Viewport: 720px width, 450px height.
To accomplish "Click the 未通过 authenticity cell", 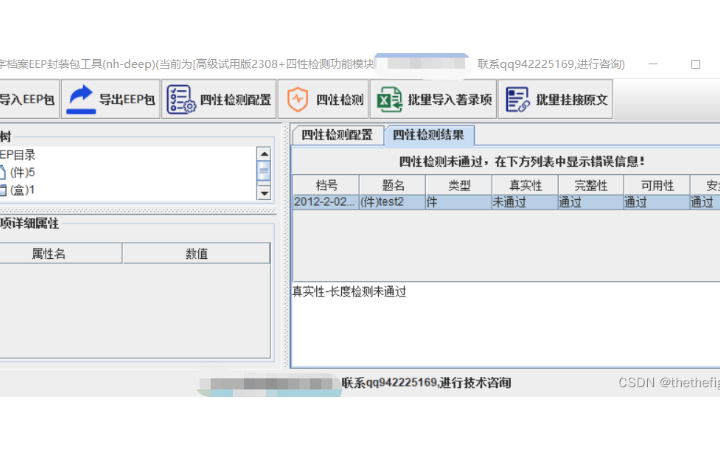I will (x=525, y=202).
